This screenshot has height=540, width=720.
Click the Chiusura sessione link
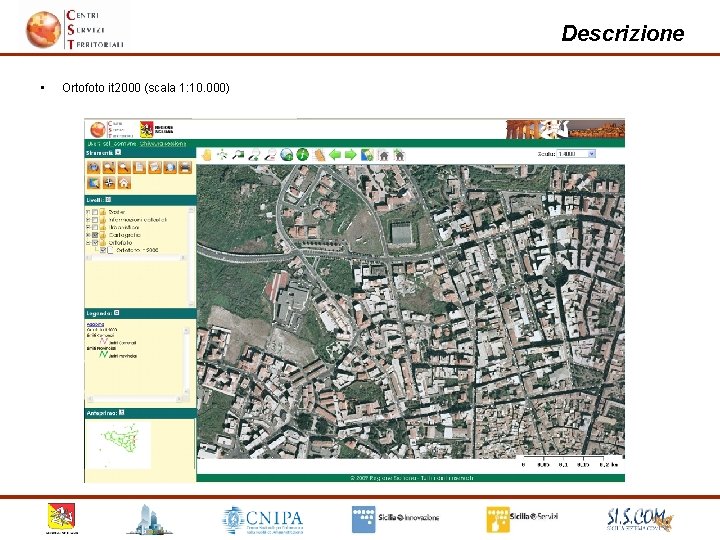click(x=163, y=144)
